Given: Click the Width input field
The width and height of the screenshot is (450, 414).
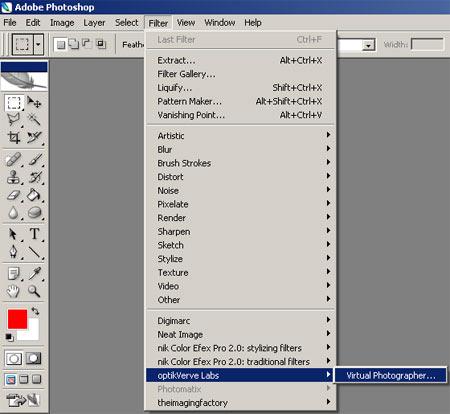Looking at the screenshot, I should pos(427,44).
